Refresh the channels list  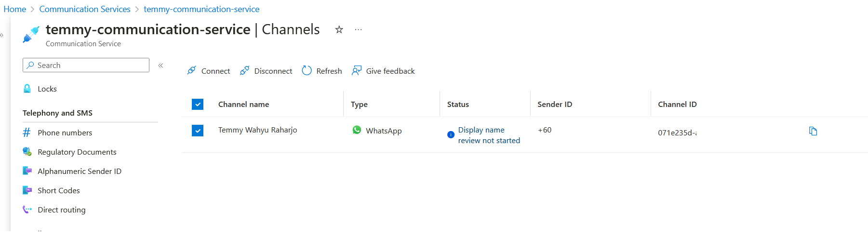[322, 71]
